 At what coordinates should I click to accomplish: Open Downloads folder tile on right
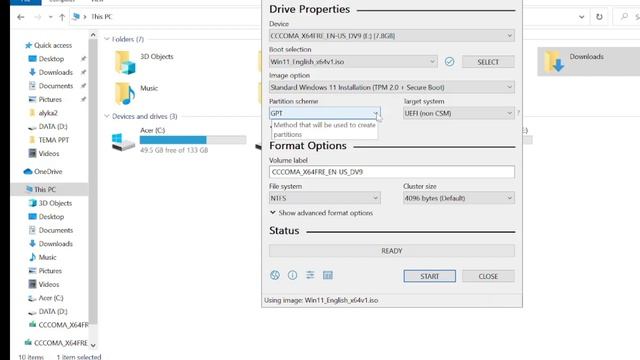coord(588,61)
